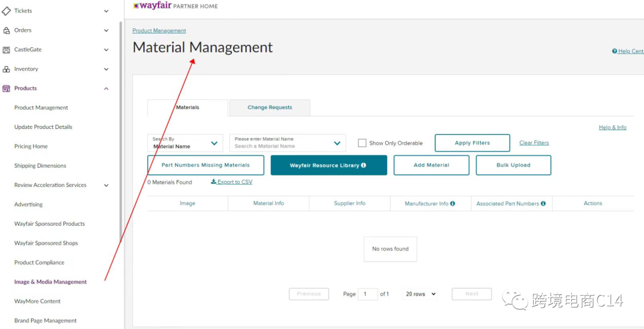Viewport: 644px width, 329px height.
Task: Click the download icon beside Export to CSV
Action: point(213,182)
